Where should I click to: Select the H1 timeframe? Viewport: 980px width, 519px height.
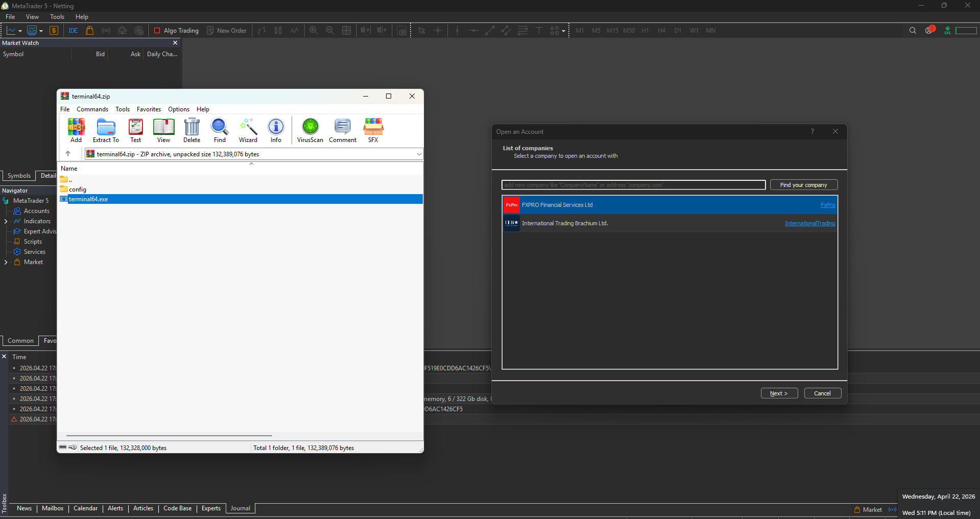click(x=645, y=31)
